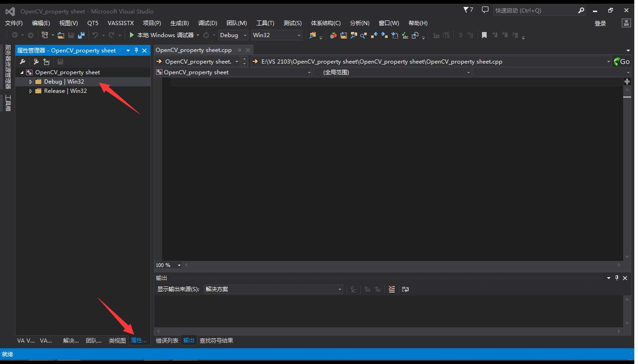Expand the Release | Win32 node

(31, 91)
